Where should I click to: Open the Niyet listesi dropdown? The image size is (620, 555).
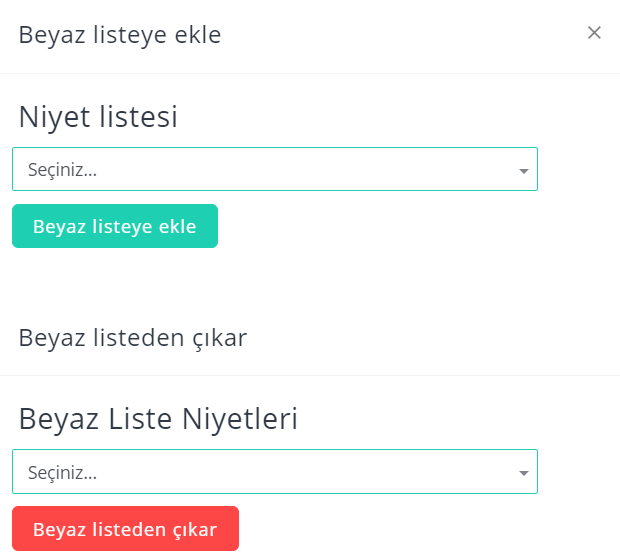point(275,169)
